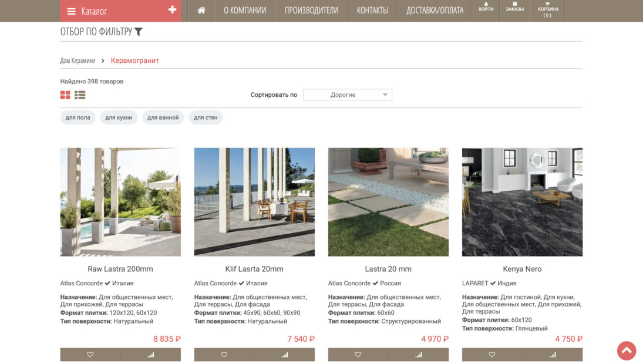Select the для кухни filter tag

click(119, 117)
